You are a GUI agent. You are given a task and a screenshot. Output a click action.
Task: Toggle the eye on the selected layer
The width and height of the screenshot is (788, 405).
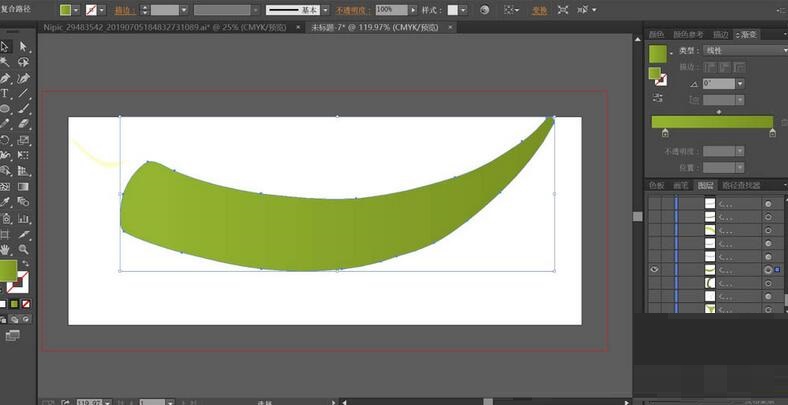(x=655, y=270)
